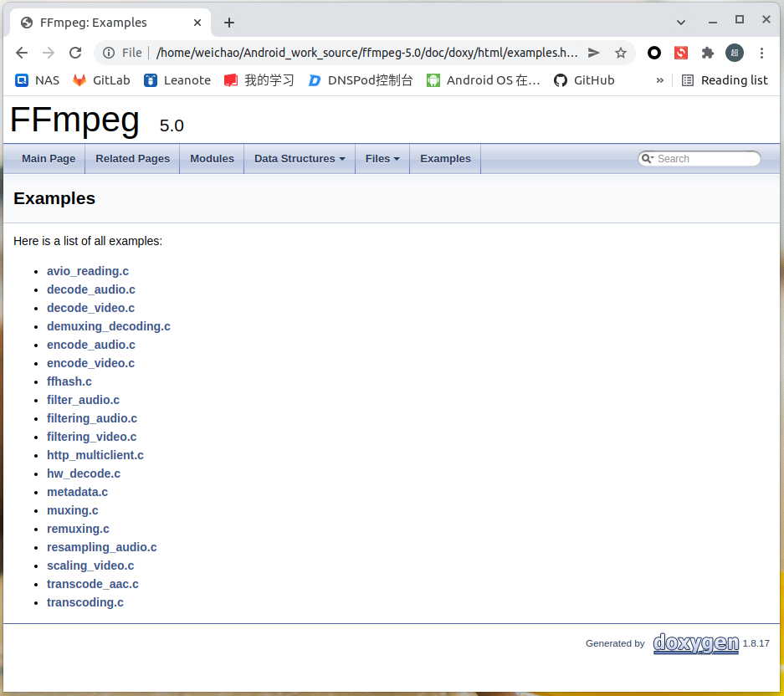Open the hw_decode.c example

(x=84, y=473)
